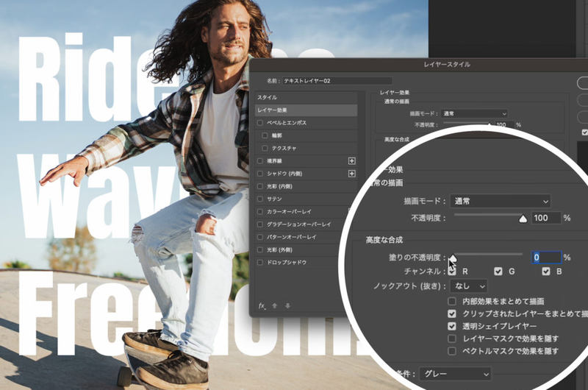Tick the 輪郭 checkbox
The width and height of the screenshot is (588, 390).
[265, 135]
